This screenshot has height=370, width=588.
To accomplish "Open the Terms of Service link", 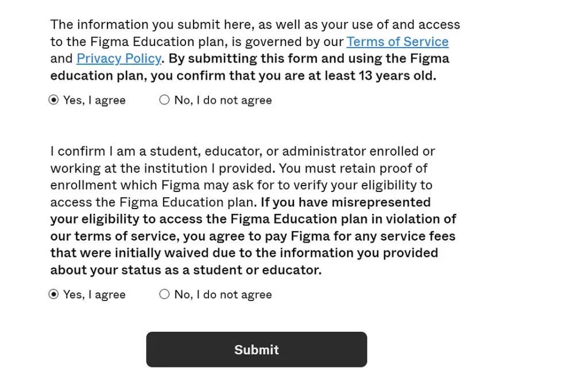I will tap(397, 41).
